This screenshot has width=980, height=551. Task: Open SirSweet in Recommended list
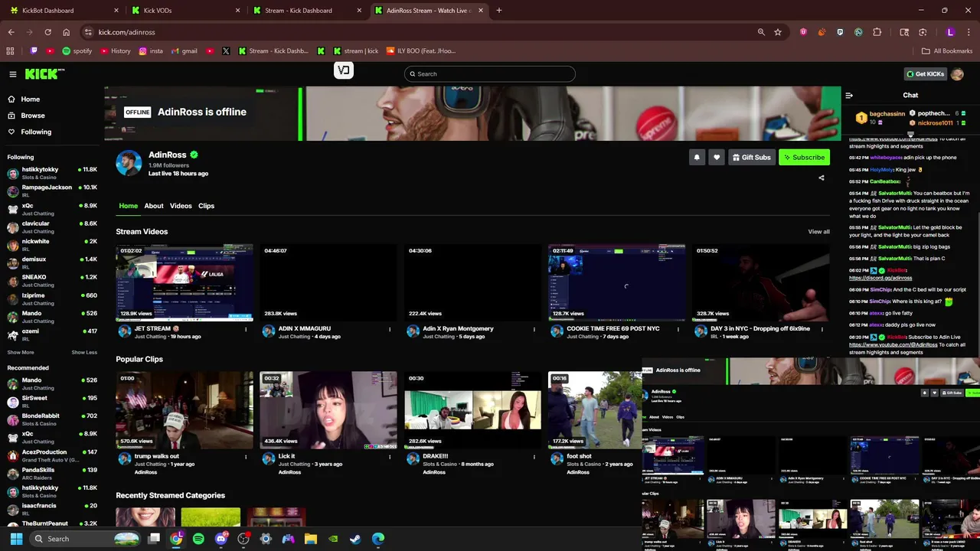tap(52, 402)
